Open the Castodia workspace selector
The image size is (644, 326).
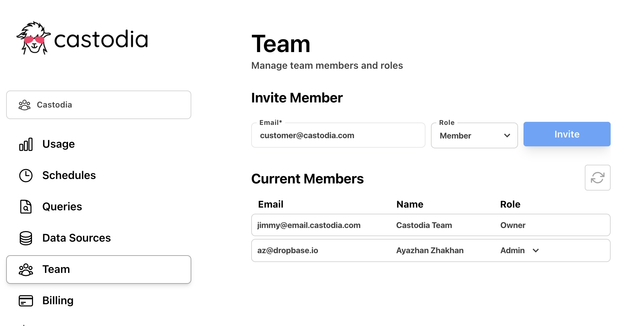point(99,105)
